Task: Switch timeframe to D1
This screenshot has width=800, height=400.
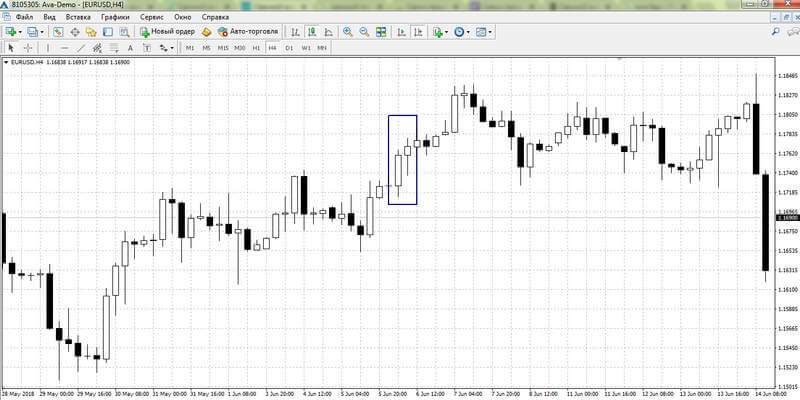Action: 289,48
